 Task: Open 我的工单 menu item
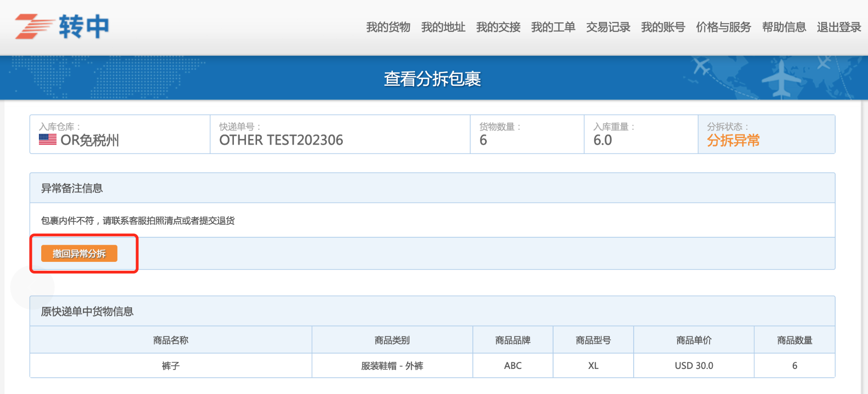(553, 27)
